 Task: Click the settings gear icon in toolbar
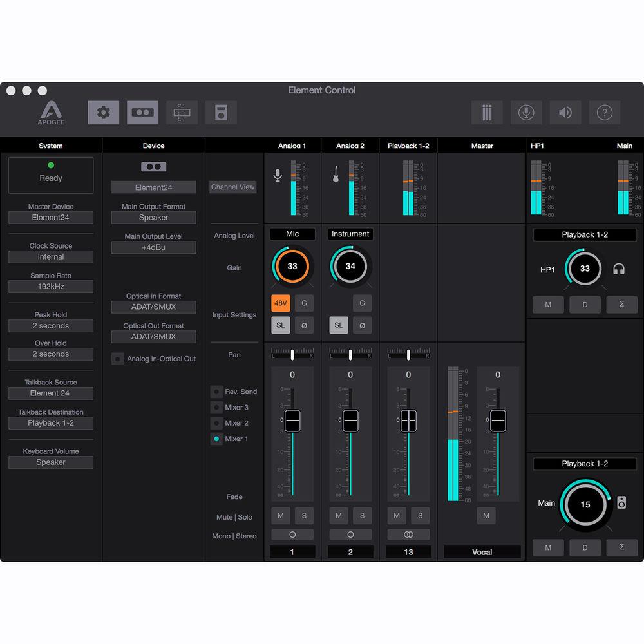pos(103,113)
